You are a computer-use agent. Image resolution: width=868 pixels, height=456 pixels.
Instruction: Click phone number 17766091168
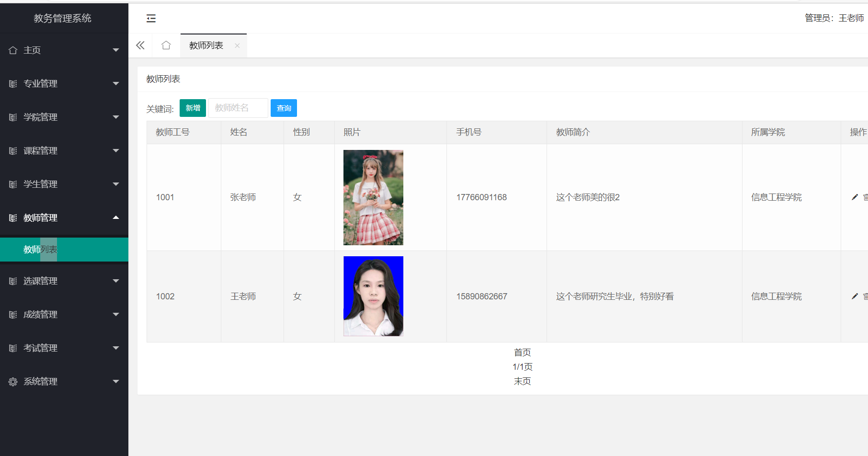pyautogui.click(x=481, y=197)
